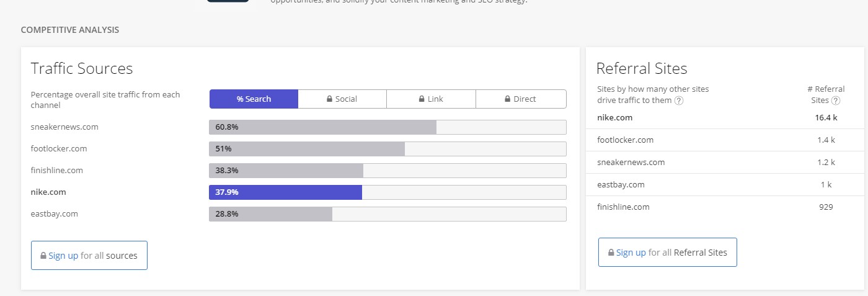
Task: Click the lock icon in the 'all sources' button
Action: (43, 256)
